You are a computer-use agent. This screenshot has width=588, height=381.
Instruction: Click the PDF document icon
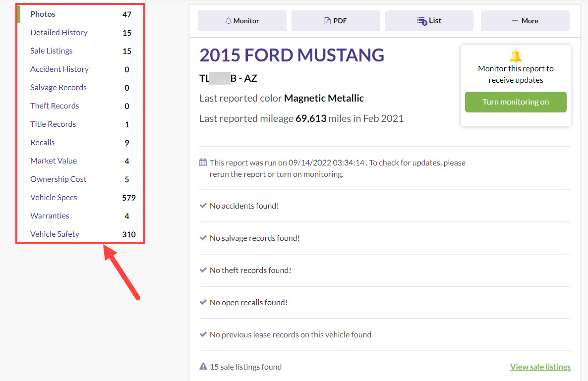coord(327,21)
